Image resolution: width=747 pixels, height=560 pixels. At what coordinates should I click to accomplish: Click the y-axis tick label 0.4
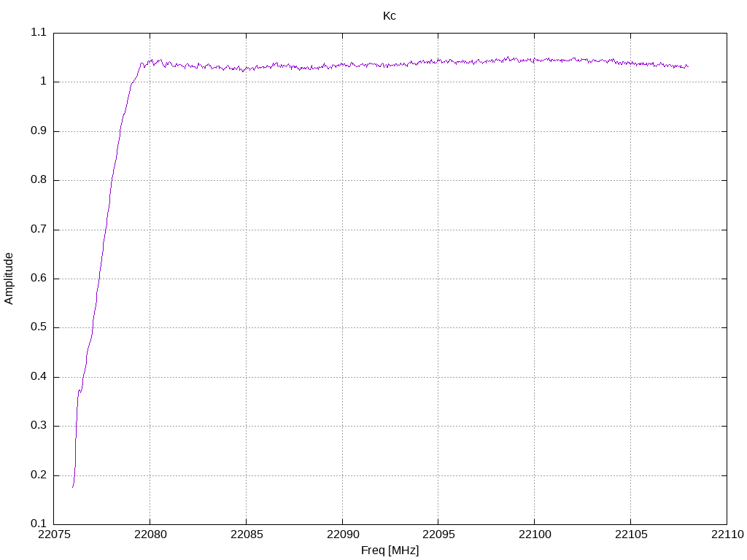click(39, 377)
